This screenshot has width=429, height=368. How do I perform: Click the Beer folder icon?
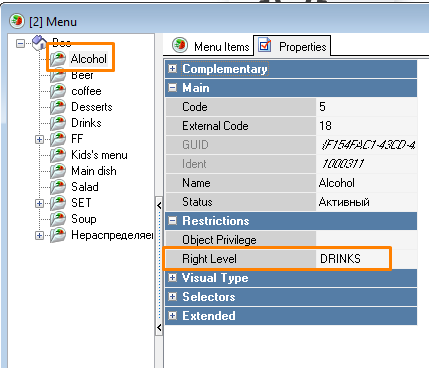pos(58,75)
